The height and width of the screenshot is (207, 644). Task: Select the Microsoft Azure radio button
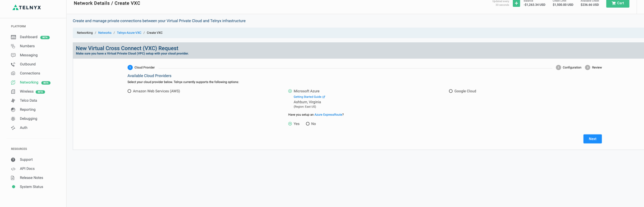(x=290, y=91)
